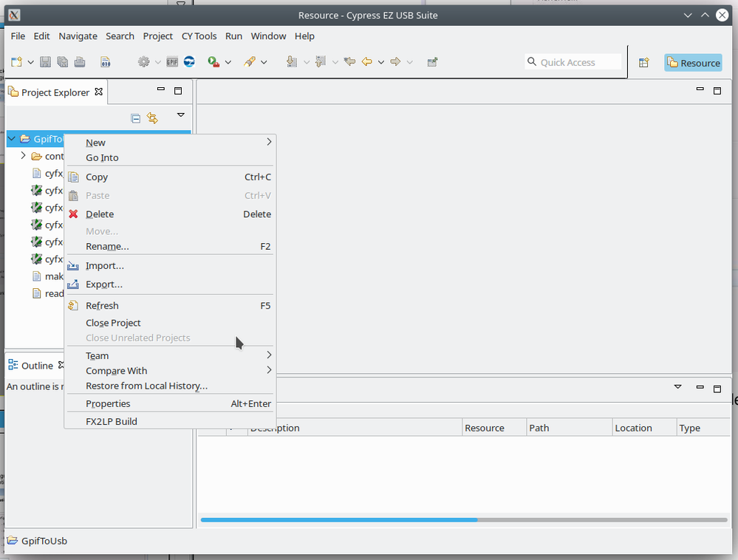Minimize the editor area
This screenshot has height=560, width=738.
tap(700, 89)
